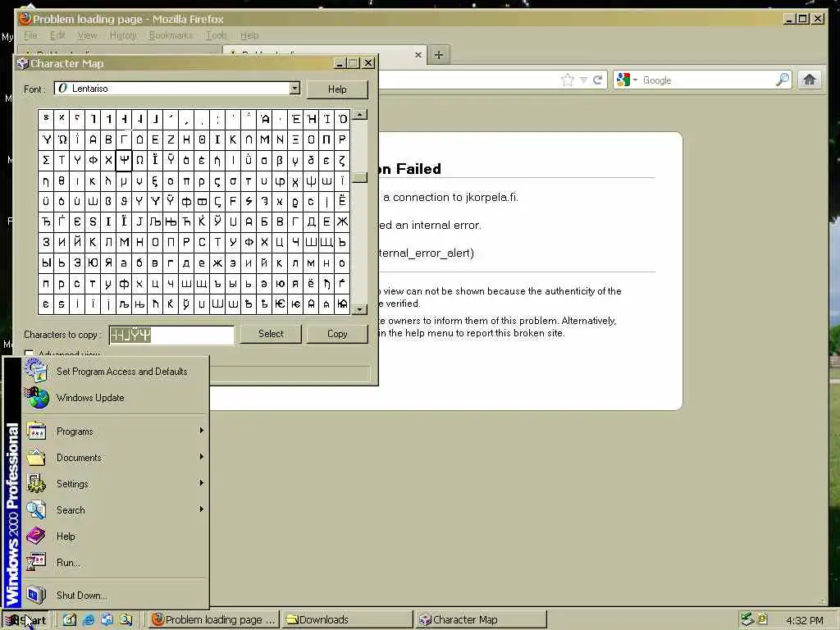Switch to Character Map taskbar button
Screen dimensions: 840x630
coord(482,620)
